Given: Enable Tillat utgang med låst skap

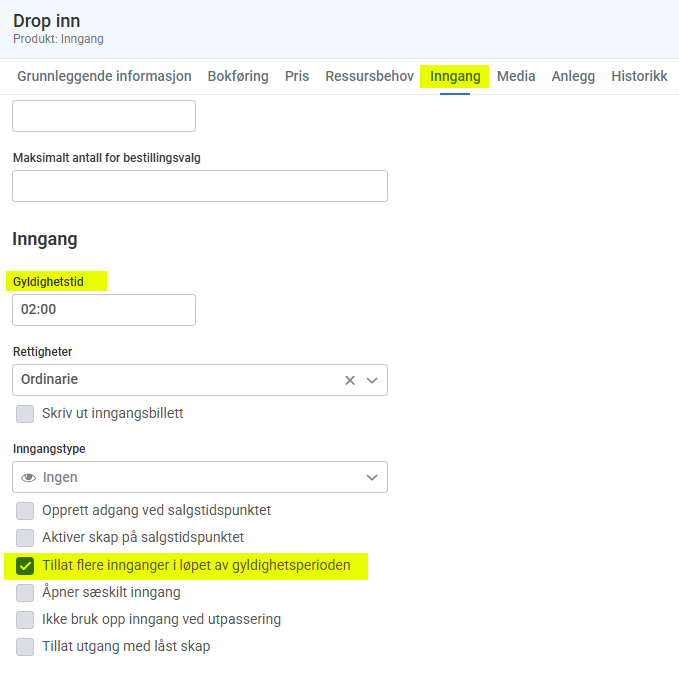Looking at the screenshot, I should click(x=25, y=646).
